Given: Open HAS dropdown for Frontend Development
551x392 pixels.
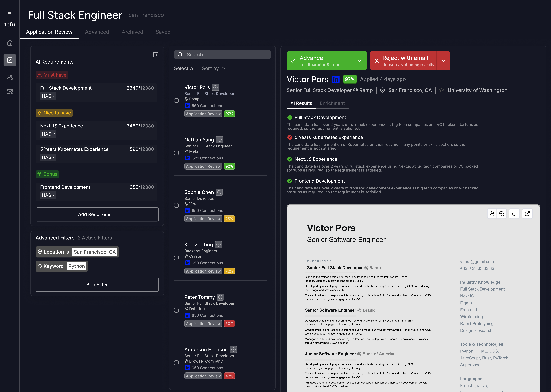Looking at the screenshot, I should click(48, 195).
